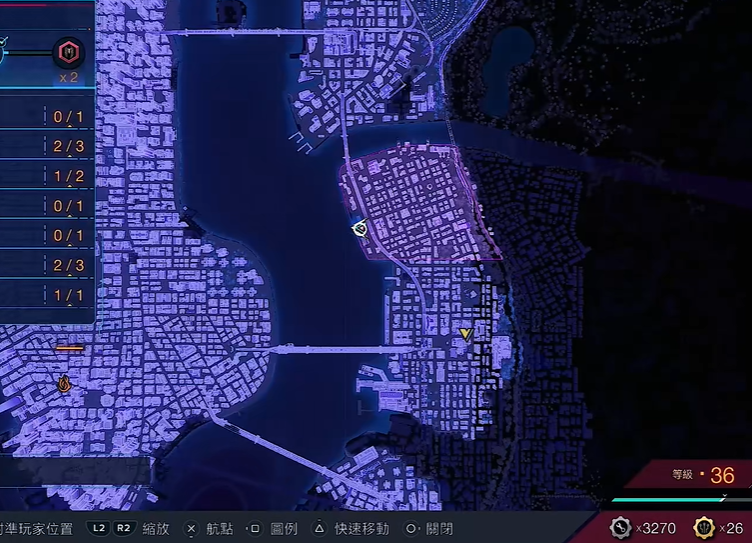Select the orange fire crime marker on map

[x=64, y=384]
